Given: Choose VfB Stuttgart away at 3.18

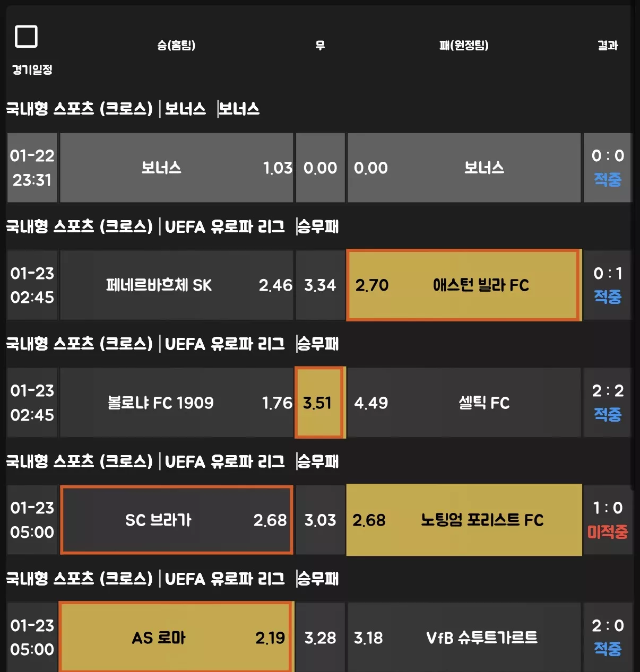Looking at the screenshot, I should 464,637.
